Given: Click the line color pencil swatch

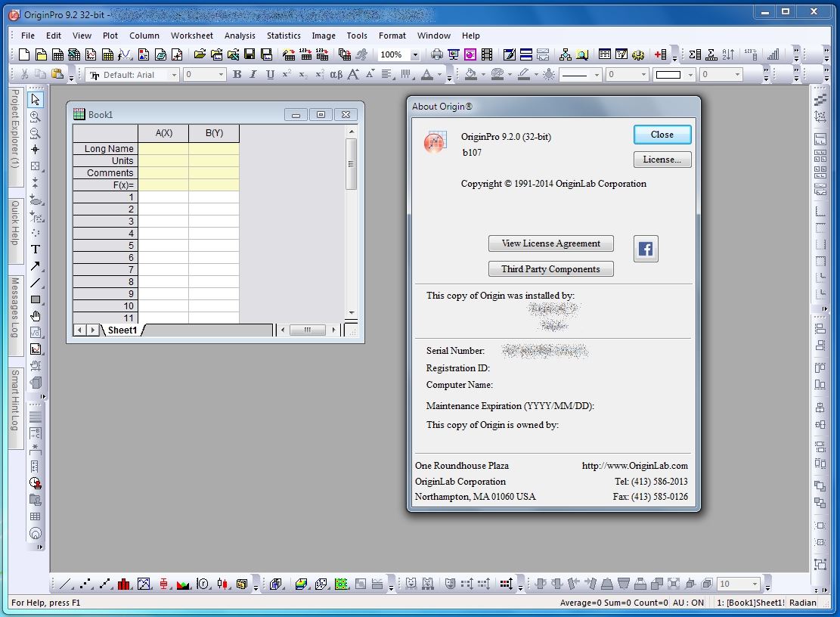Looking at the screenshot, I should coord(524,74).
